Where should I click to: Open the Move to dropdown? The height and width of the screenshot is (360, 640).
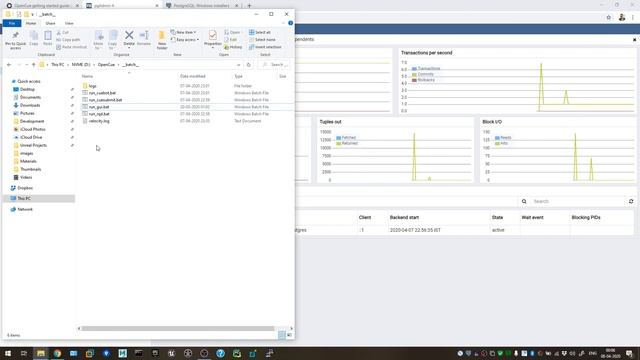(98, 40)
